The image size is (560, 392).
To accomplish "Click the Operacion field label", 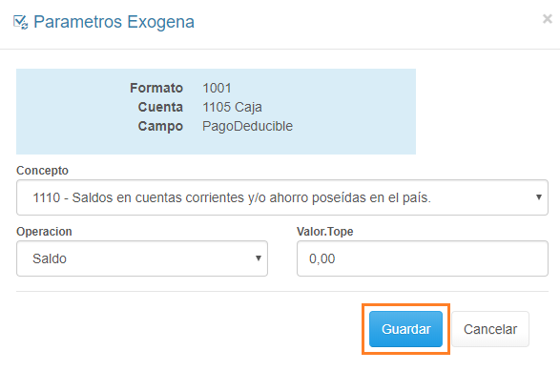I will coord(44,232).
